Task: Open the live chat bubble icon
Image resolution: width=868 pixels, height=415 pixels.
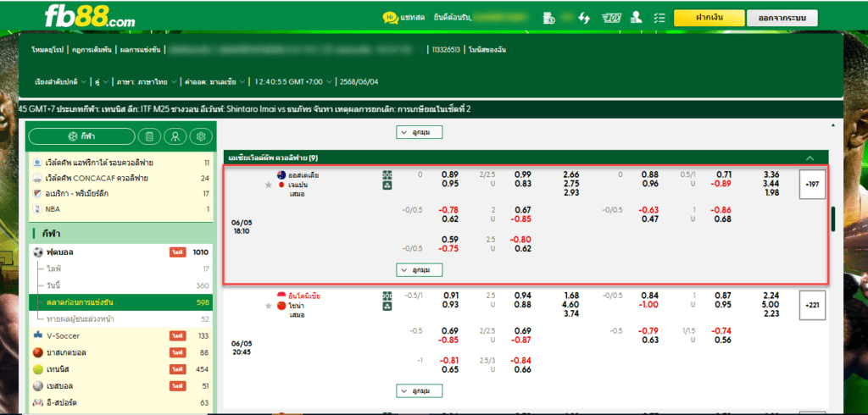Action: (x=390, y=18)
